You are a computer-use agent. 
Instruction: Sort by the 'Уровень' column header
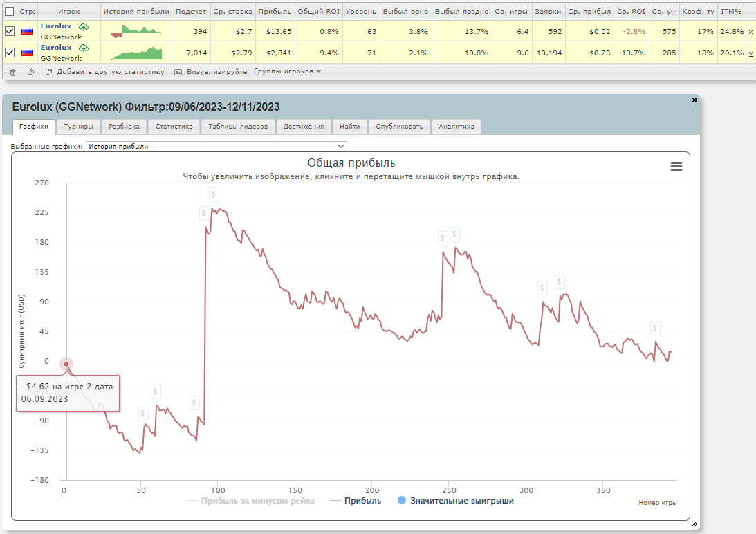coord(360,11)
